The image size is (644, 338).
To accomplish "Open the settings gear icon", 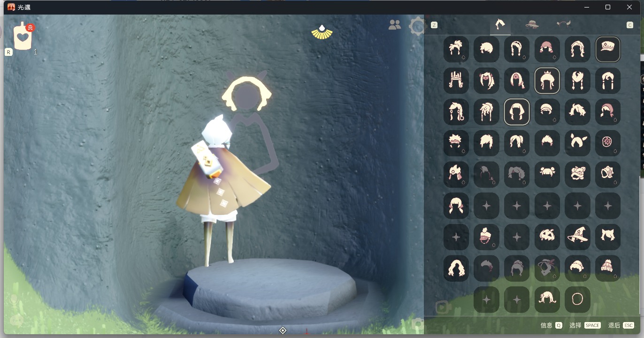I will [x=417, y=26].
